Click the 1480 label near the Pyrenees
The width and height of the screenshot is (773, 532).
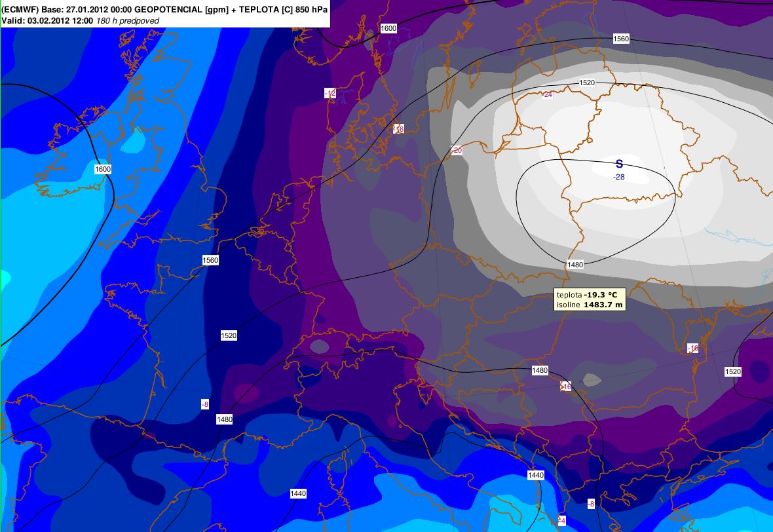coord(224,419)
